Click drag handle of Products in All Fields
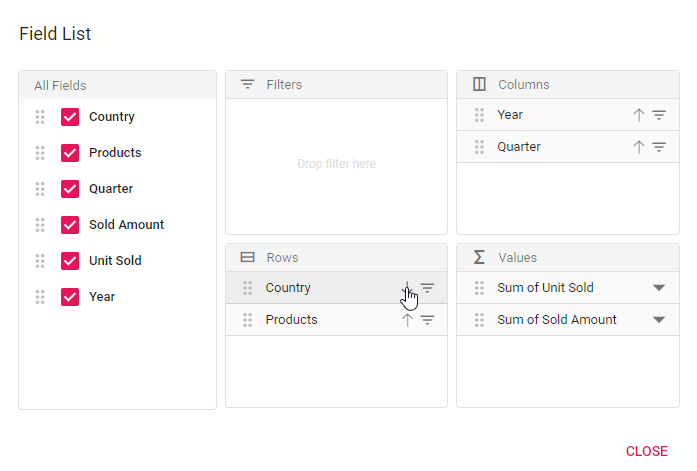 pyautogui.click(x=40, y=153)
